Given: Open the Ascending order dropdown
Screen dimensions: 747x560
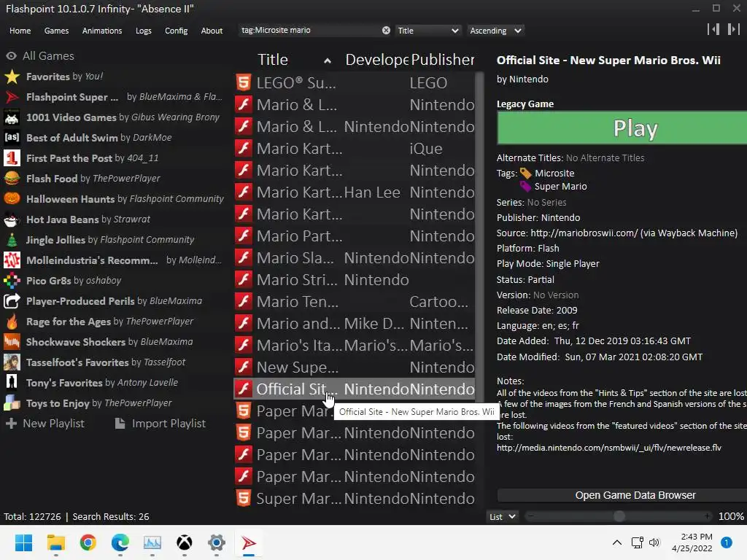Looking at the screenshot, I should (495, 31).
